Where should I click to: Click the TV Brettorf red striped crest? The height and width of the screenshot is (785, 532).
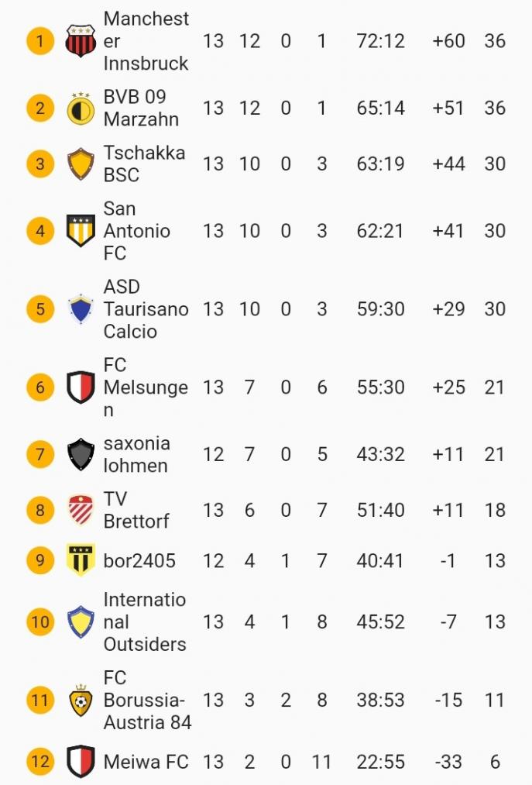(x=81, y=510)
